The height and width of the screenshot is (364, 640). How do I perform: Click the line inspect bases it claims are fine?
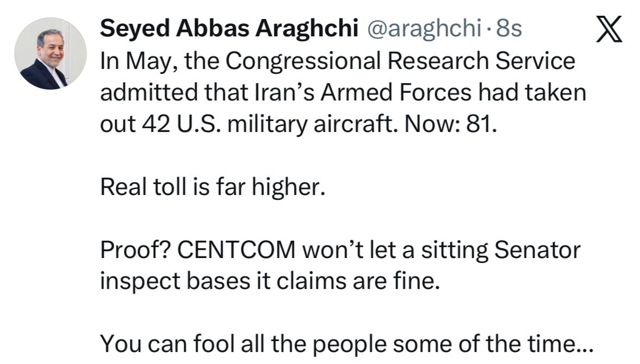pos(270,281)
